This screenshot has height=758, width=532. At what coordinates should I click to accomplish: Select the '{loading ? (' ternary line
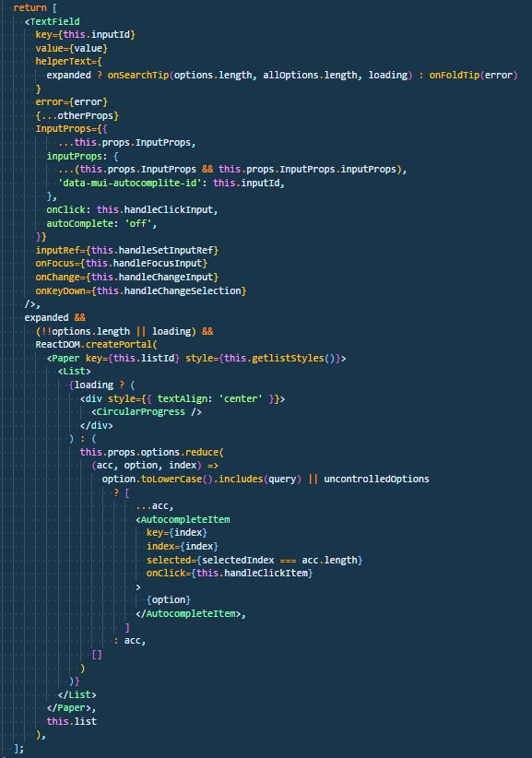coord(101,385)
